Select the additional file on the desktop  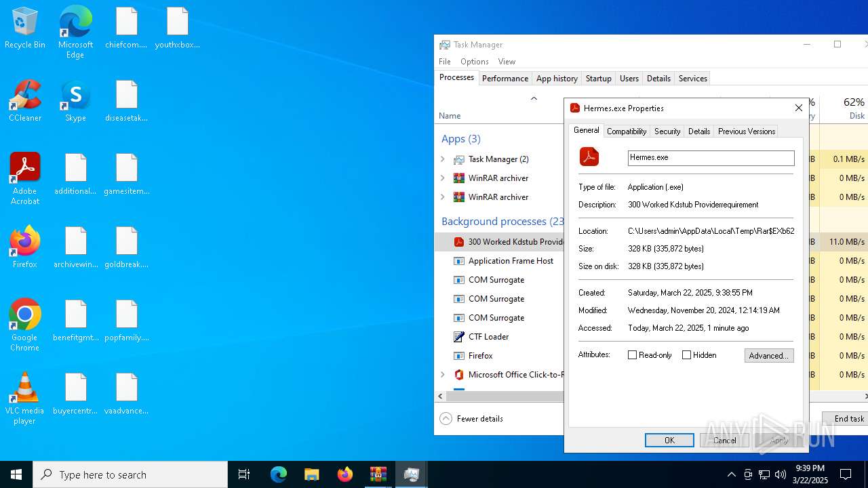[75, 175]
